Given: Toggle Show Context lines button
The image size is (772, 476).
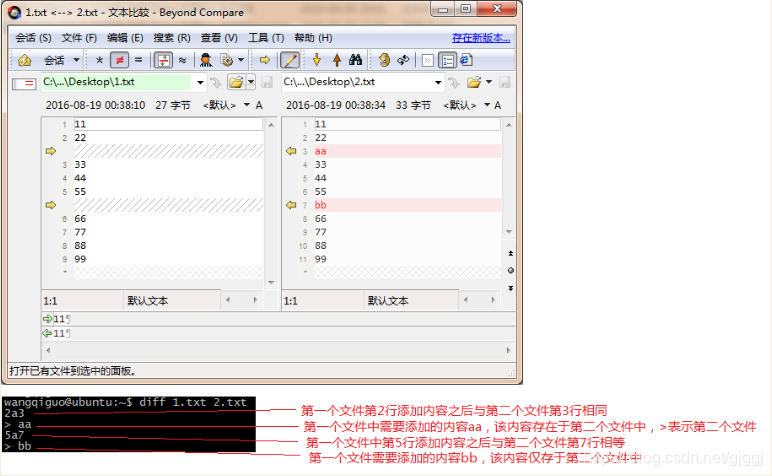Looking at the screenshot, I should coord(163,60).
